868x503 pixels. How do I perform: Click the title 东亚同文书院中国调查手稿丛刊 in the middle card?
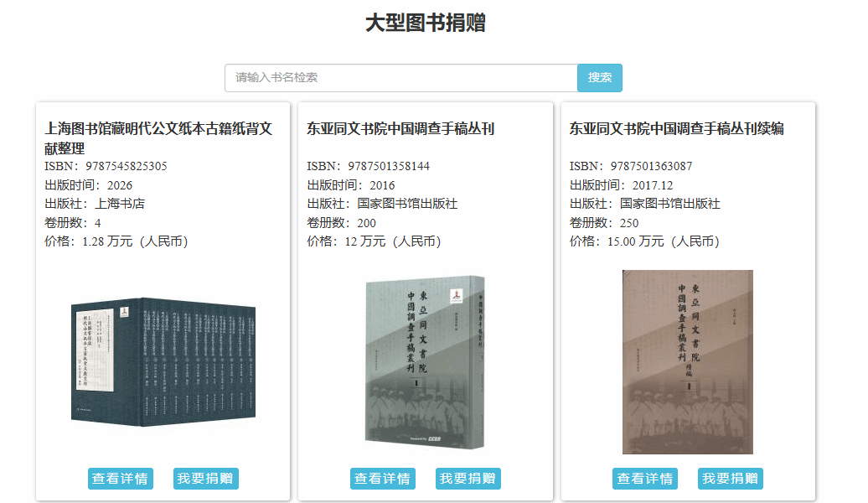coord(400,129)
